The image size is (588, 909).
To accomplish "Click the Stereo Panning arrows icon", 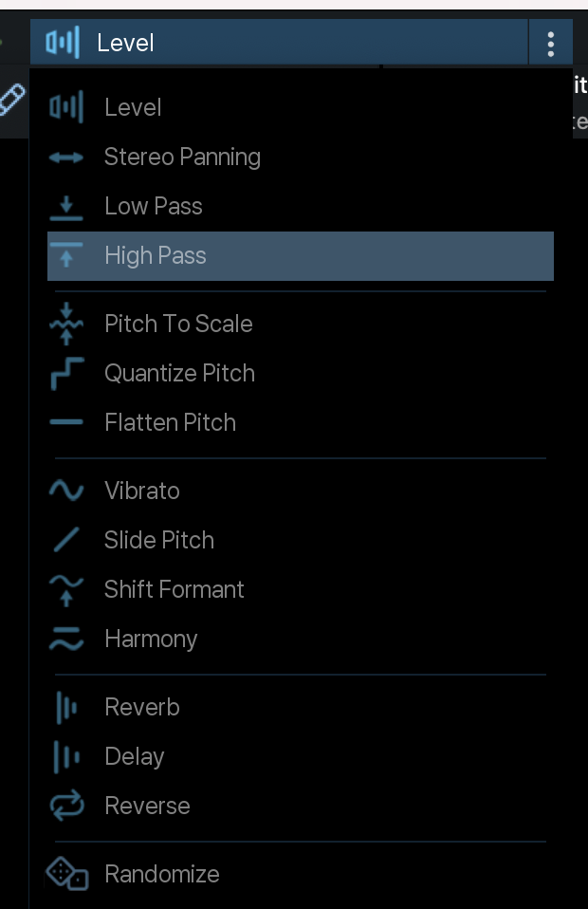I will coord(65,158).
